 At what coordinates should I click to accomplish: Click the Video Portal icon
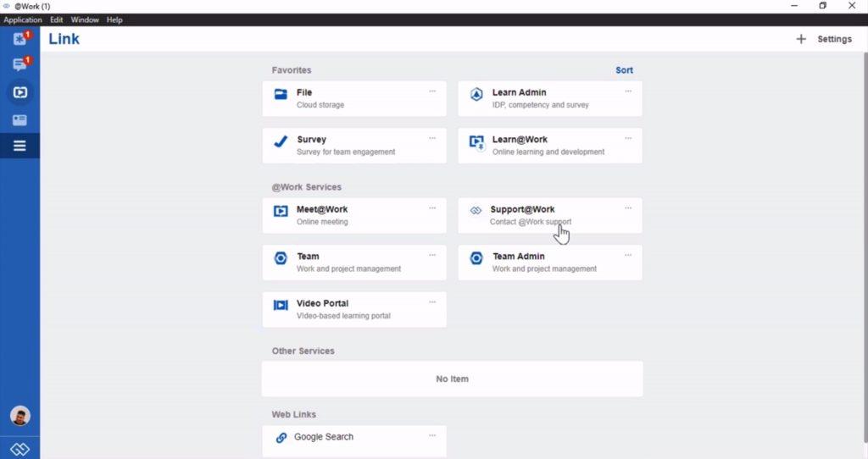tap(281, 305)
